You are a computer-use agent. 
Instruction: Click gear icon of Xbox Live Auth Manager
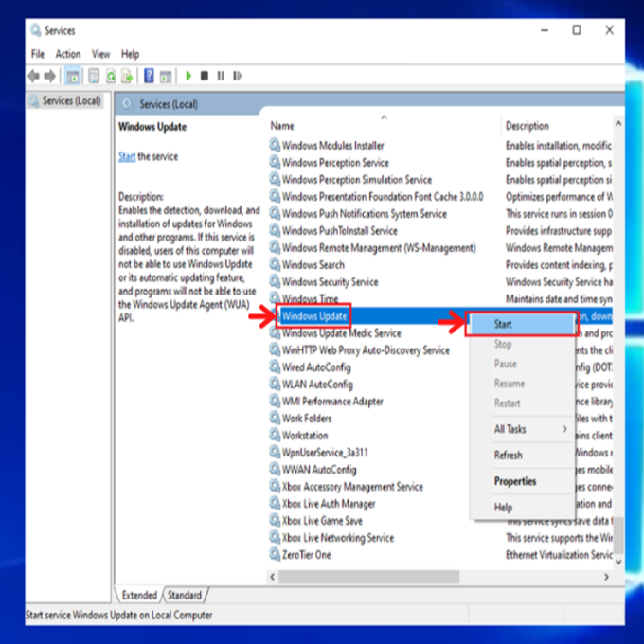[275, 503]
